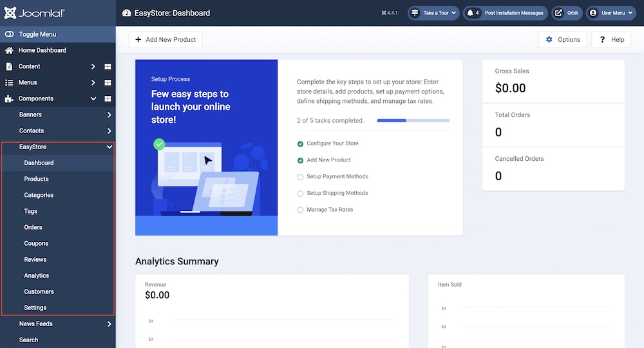The height and width of the screenshot is (348, 644).
Task: Click the Gross Sales summary card
Action: (x=553, y=82)
